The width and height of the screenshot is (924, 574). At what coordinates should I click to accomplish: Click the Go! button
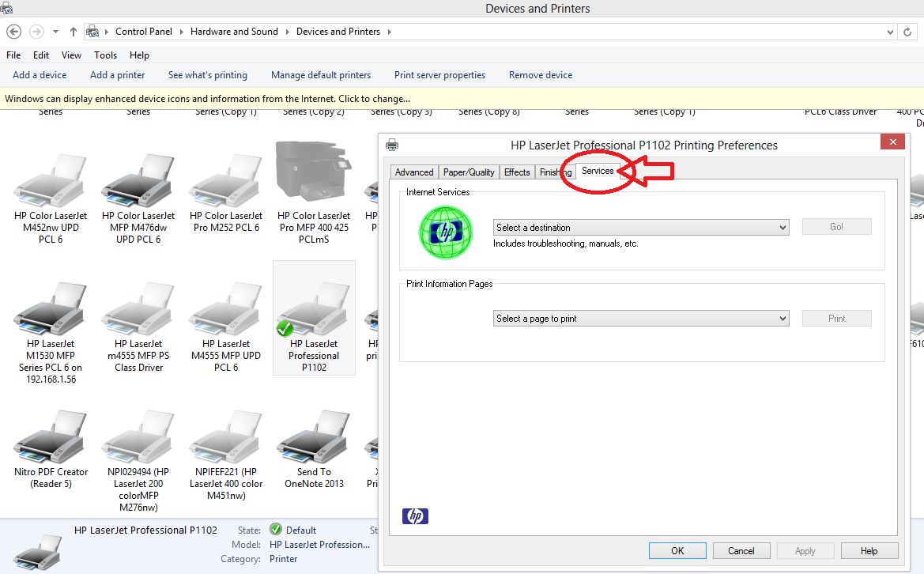(837, 227)
